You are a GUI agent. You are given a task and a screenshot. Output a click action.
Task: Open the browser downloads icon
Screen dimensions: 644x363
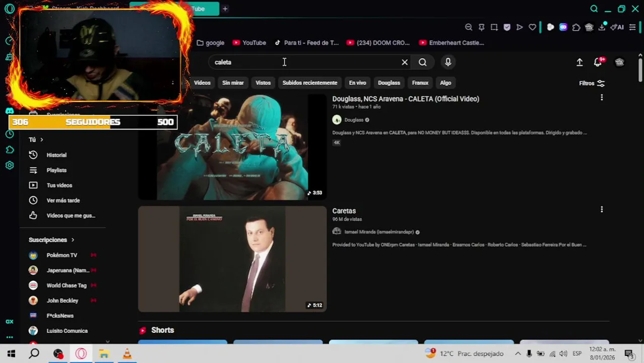pyautogui.click(x=602, y=27)
